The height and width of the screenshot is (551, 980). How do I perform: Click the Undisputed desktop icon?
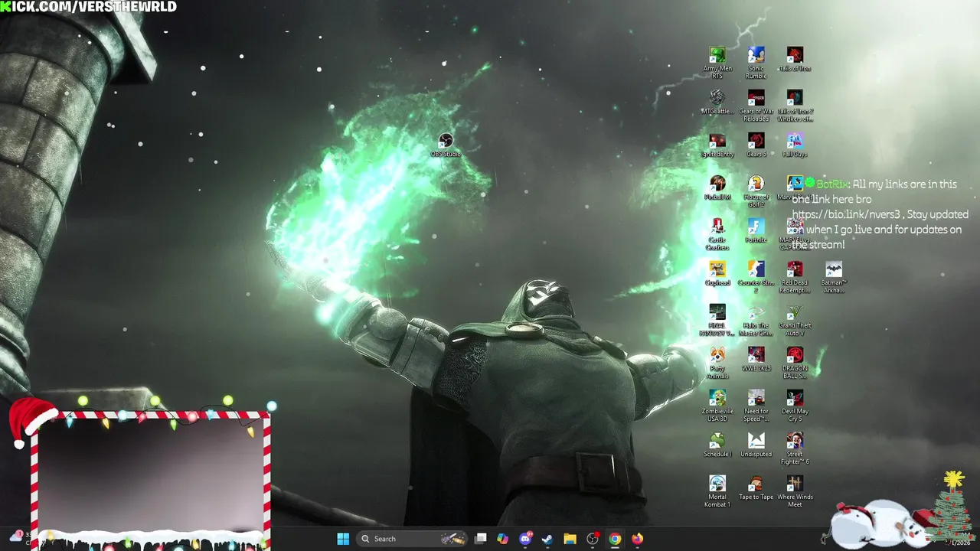756,445
